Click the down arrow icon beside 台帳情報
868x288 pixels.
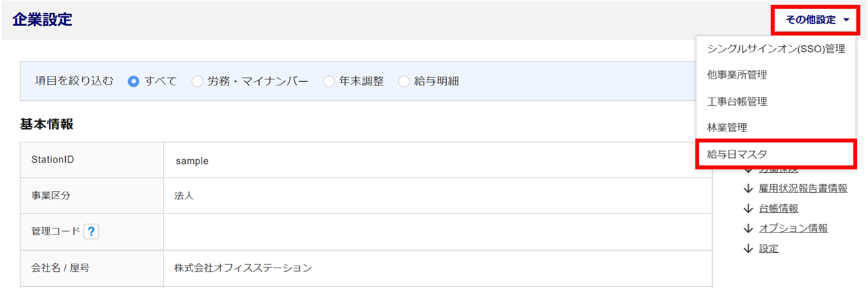coord(748,208)
